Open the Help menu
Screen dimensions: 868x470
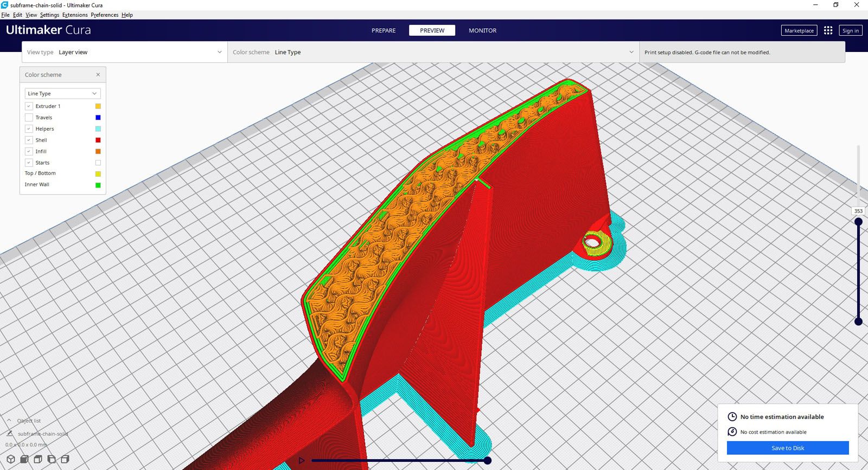pos(127,15)
